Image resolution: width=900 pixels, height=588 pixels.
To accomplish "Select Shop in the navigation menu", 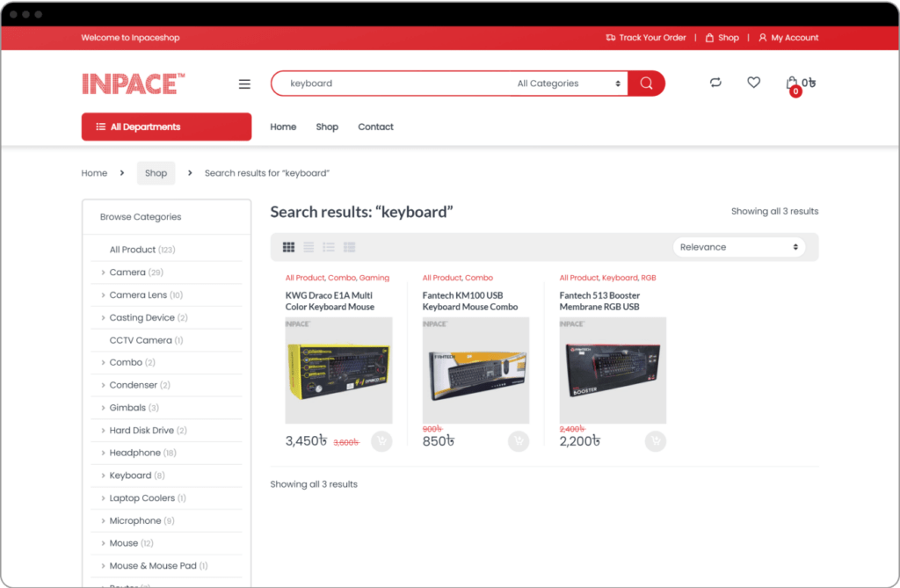I will (x=327, y=127).
